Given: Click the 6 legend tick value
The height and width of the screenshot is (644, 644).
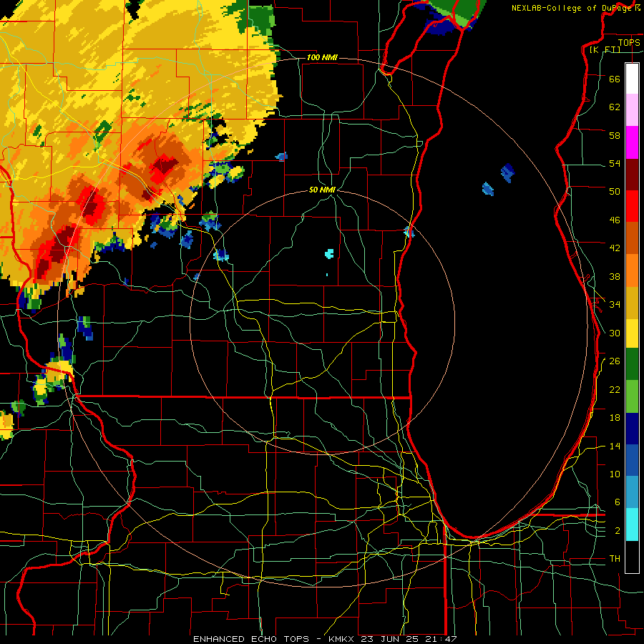Looking at the screenshot, I should [x=618, y=502].
